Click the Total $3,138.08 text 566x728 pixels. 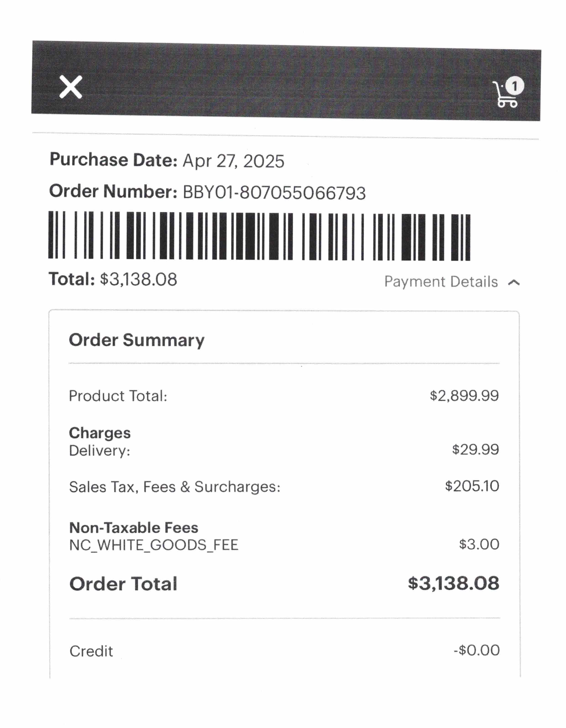coord(113,279)
